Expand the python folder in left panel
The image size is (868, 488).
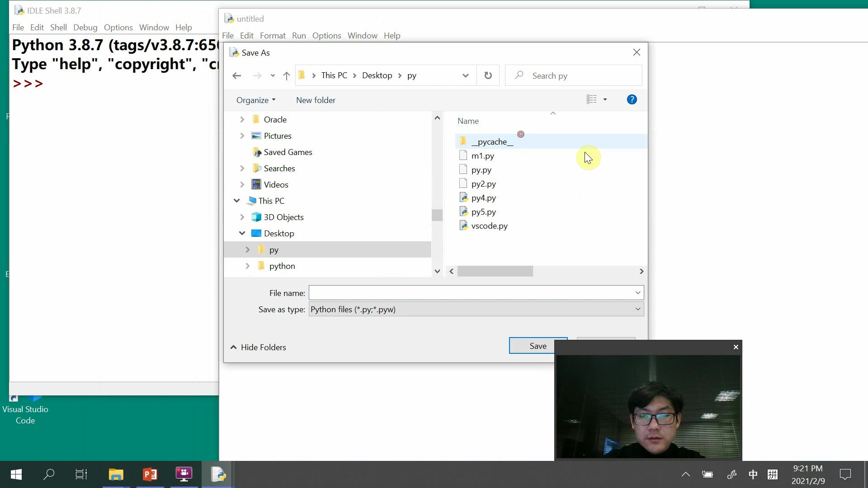pyautogui.click(x=247, y=266)
